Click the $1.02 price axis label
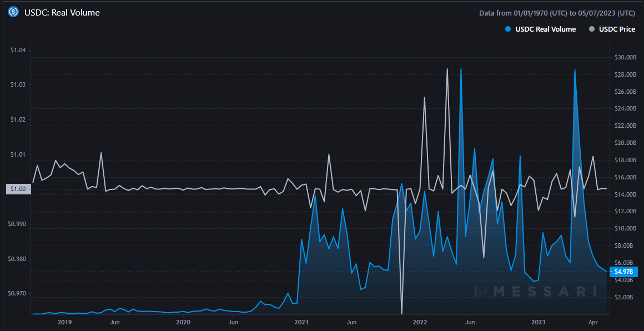Viewport: 644px width, 331px height. click(18, 120)
